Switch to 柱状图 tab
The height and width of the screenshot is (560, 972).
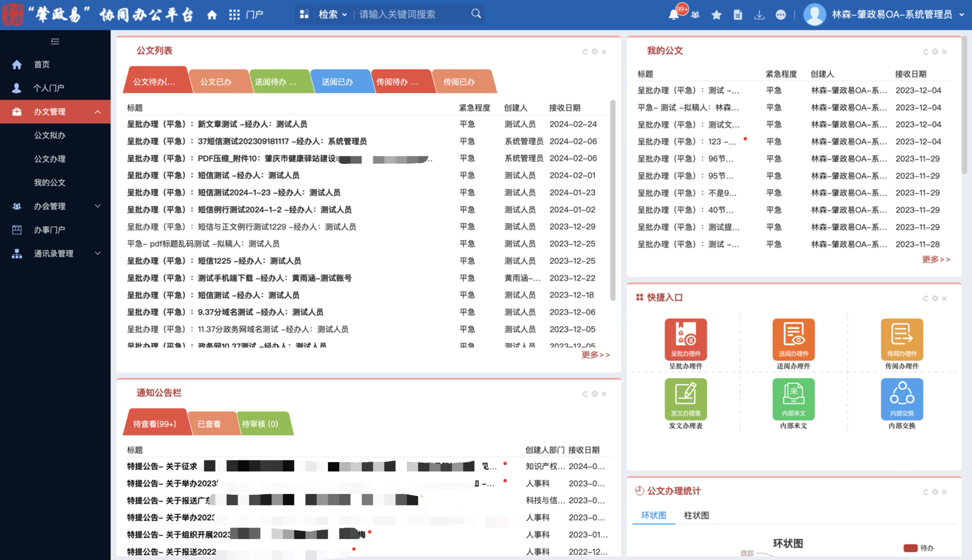[x=696, y=515]
